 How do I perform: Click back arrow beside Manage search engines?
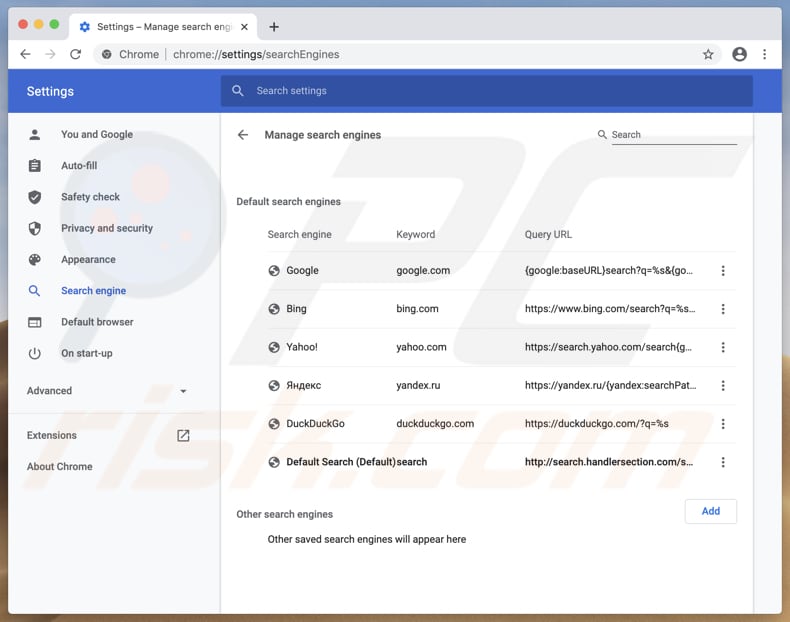(243, 135)
